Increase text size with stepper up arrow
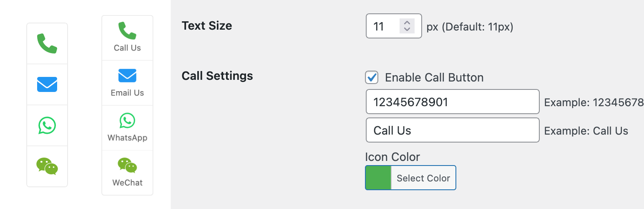Viewport: 644px width, 209px height. pyautogui.click(x=407, y=23)
